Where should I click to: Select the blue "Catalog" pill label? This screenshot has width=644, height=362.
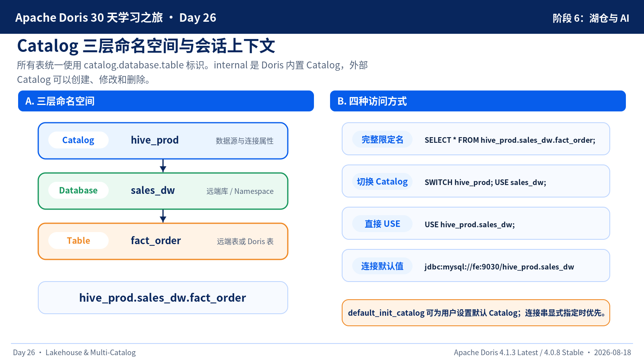coord(78,140)
